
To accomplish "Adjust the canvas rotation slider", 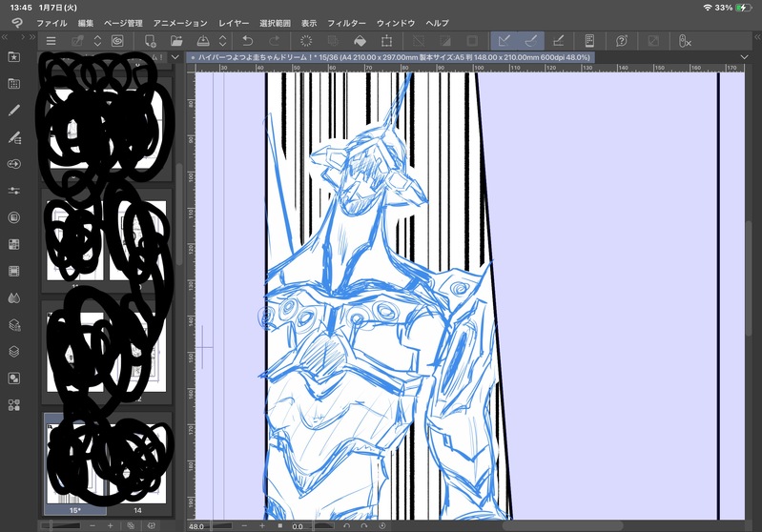I will [323, 525].
